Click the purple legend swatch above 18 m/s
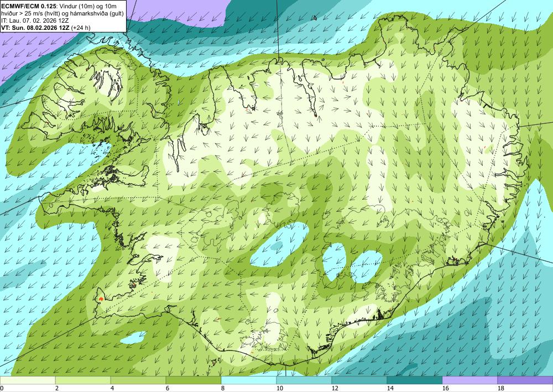Screen dimensions: 553x392 (525, 380)
